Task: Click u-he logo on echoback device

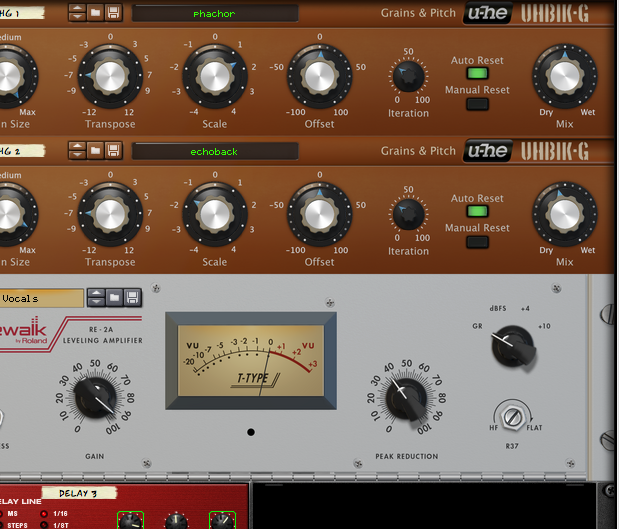Action: (x=488, y=150)
